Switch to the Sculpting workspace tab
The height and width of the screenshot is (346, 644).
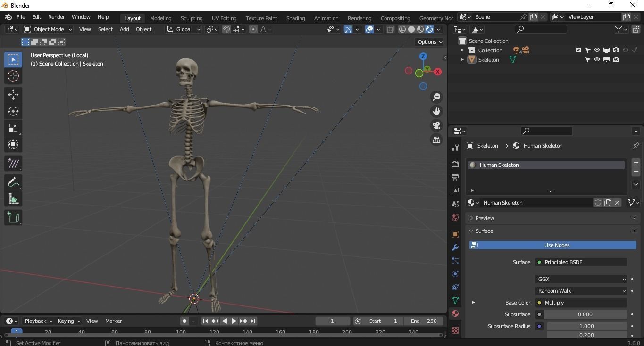click(x=192, y=18)
